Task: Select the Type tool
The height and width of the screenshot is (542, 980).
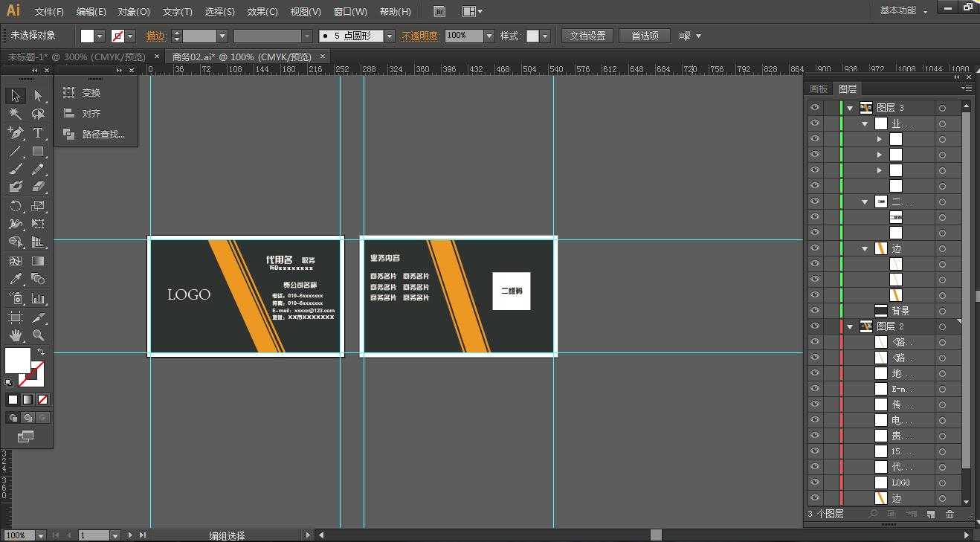Action: click(x=38, y=133)
